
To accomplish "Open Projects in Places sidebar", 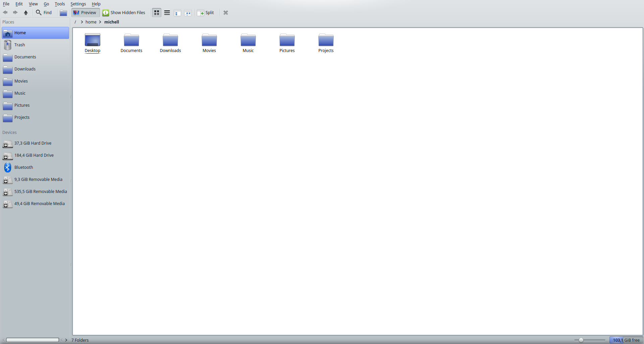I will tap(35, 117).
